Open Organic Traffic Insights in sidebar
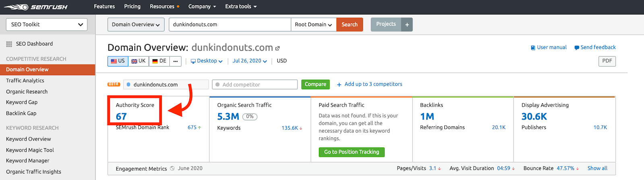The height and width of the screenshot is (180, 644). [33, 172]
